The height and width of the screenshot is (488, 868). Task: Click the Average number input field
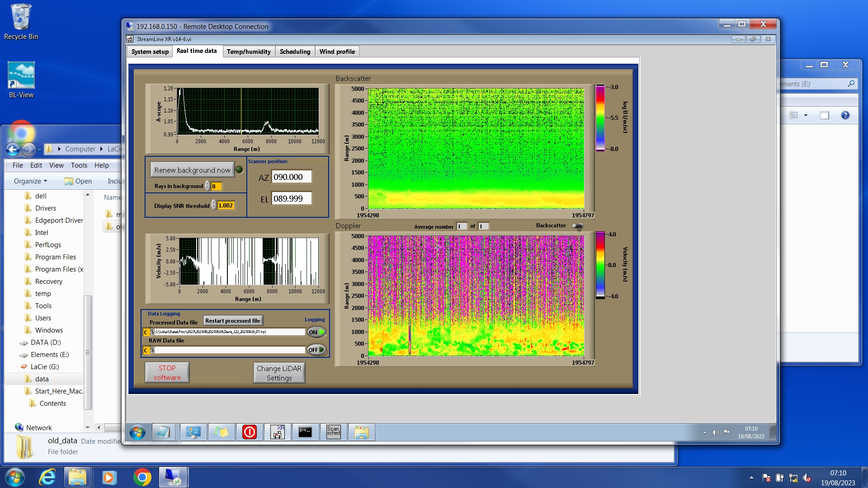[x=461, y=226]
